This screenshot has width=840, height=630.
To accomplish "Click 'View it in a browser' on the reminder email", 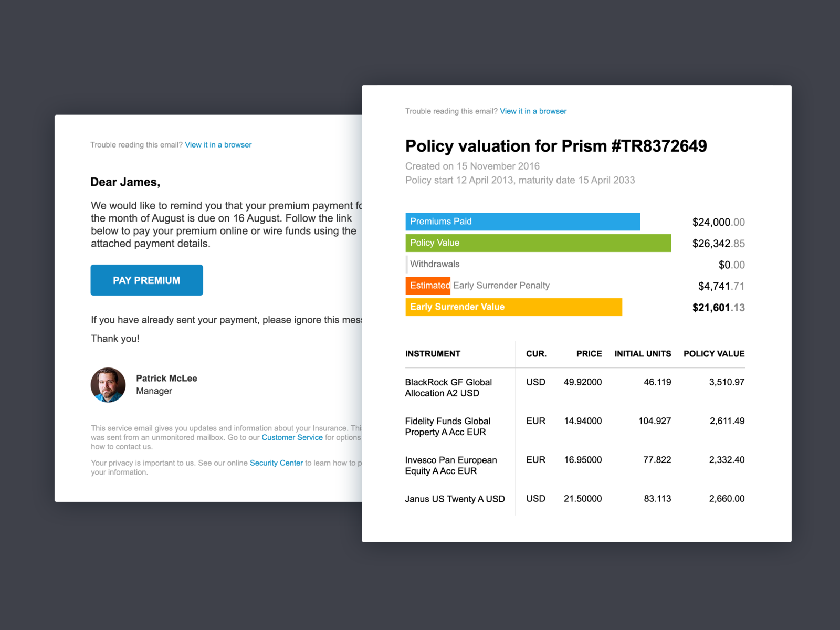I will pos(218,144).
